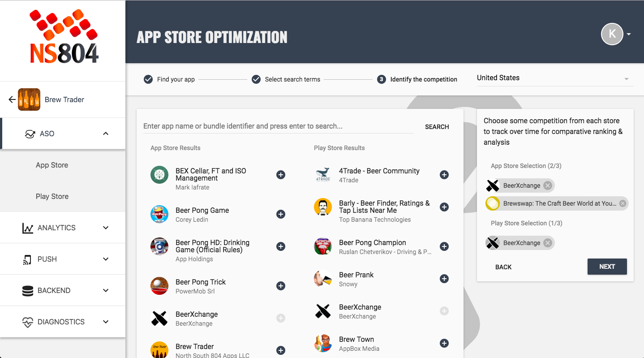Open the United States country dropdown
This screenshot has height=358, width=644.
click(x=555, y=78)
